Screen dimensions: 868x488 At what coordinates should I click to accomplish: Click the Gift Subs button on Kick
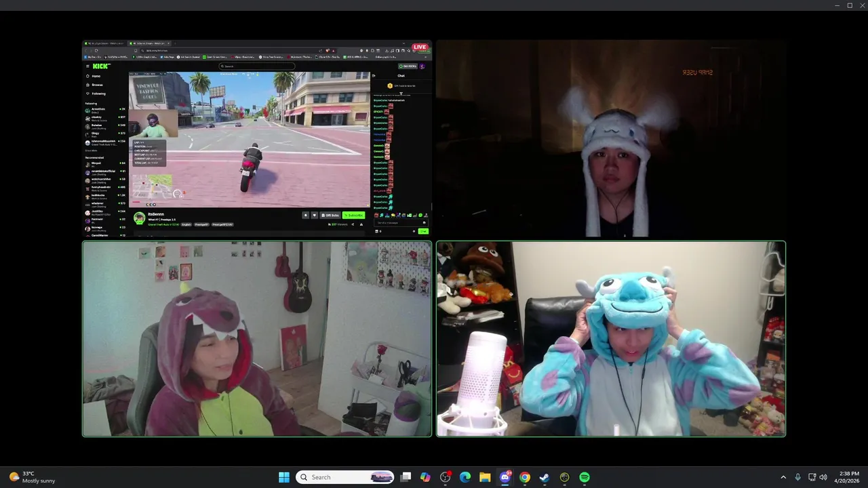coord(330,215)
